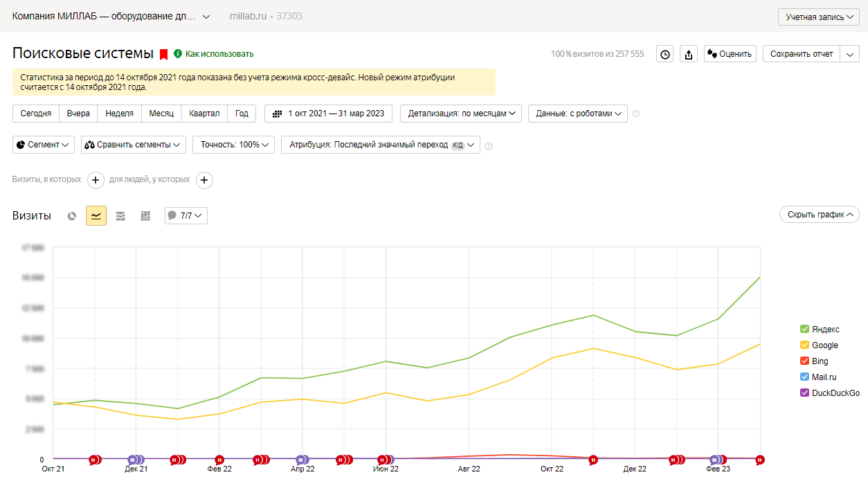Click the export share icon button
The width and height of the screenshot is (868, 504).
click(x=689, y=54)
